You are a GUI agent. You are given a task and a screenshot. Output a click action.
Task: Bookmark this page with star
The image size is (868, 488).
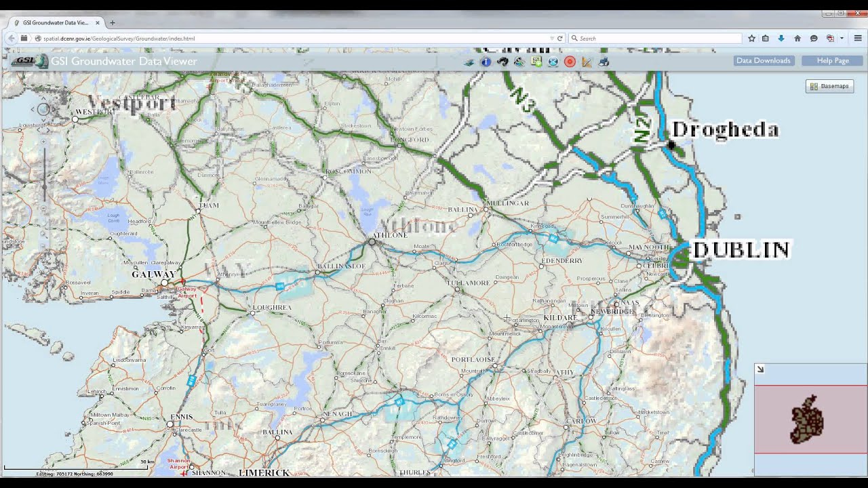point(751,39)
